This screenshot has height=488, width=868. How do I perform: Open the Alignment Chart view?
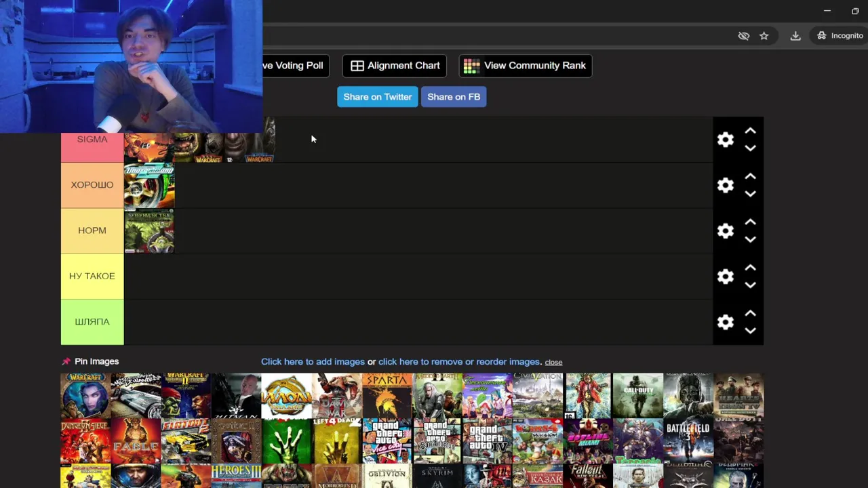pyautogui.click(x=395, y=66)
